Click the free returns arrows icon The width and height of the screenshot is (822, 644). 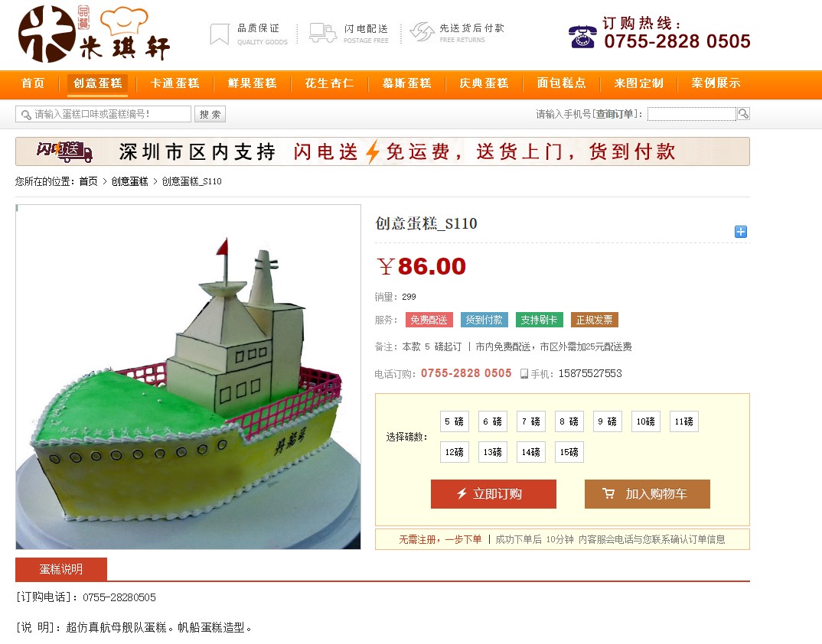[x=422, y=32]
